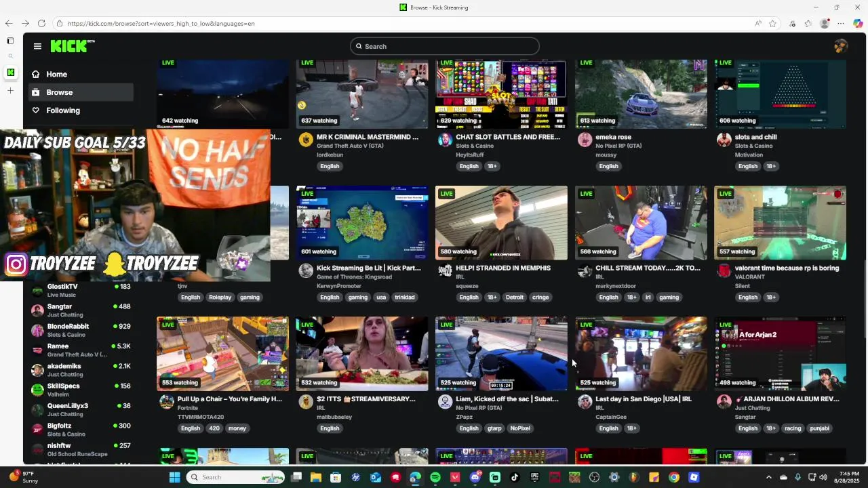Click the Kick search field

pos(445,46)
